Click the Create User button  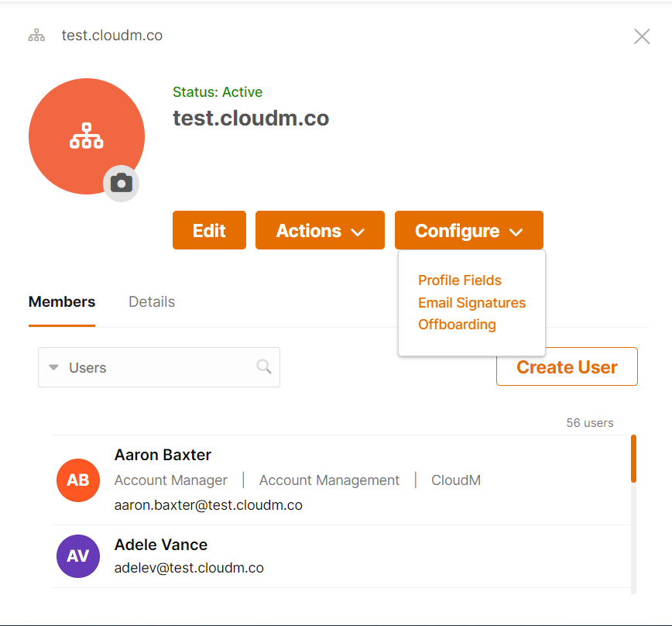[567, 366]
